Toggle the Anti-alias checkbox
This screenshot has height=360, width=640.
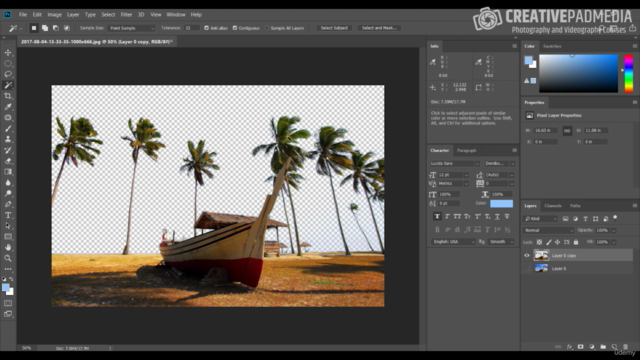coord(207,28)
